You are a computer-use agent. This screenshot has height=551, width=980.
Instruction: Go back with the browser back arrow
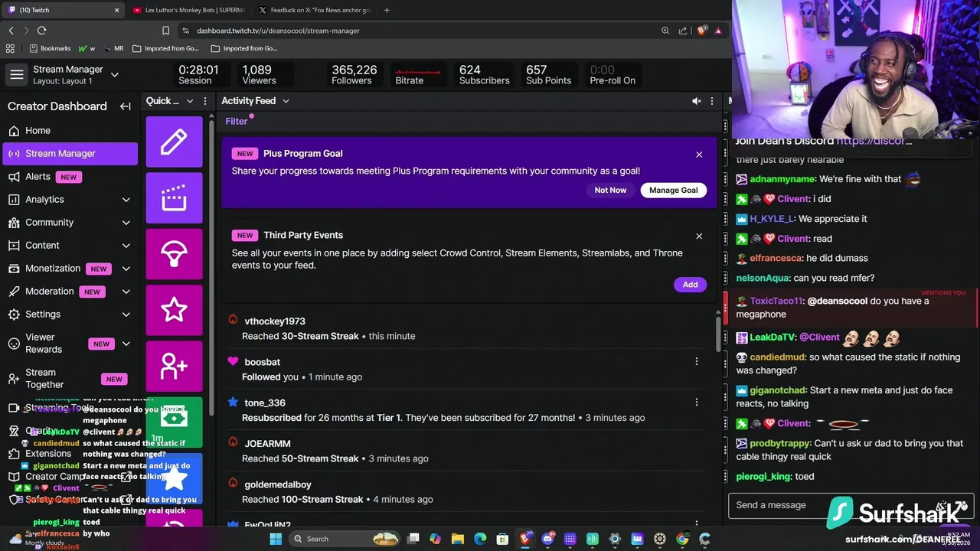click(11, 31)
